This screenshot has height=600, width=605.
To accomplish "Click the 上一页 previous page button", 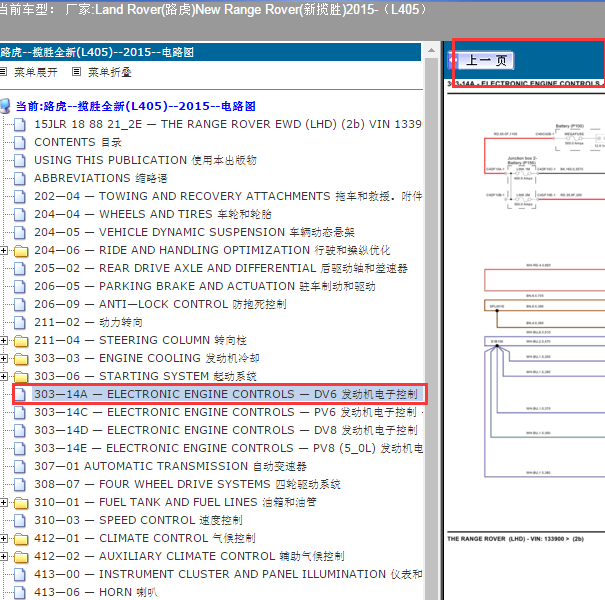I will click(x=482, y=61).
